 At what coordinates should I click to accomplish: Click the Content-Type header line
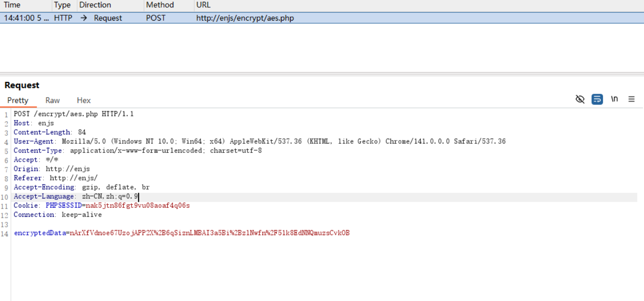pos(137,150)
